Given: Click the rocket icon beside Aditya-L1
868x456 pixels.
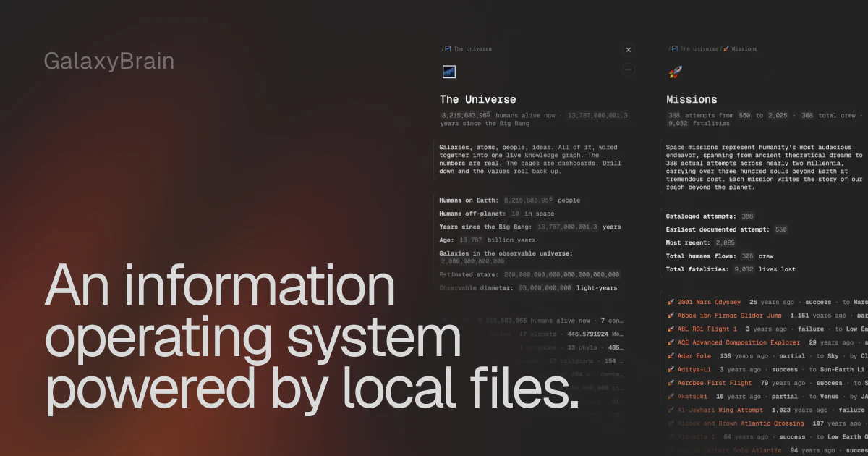Looking at the screenshot, I should click(x=671, y=369).
